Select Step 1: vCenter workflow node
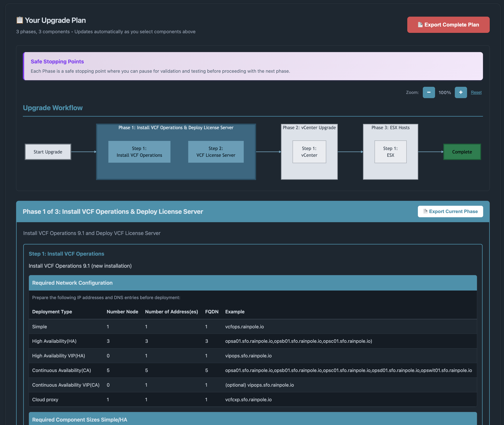504x425 pixels. [309, 152]
